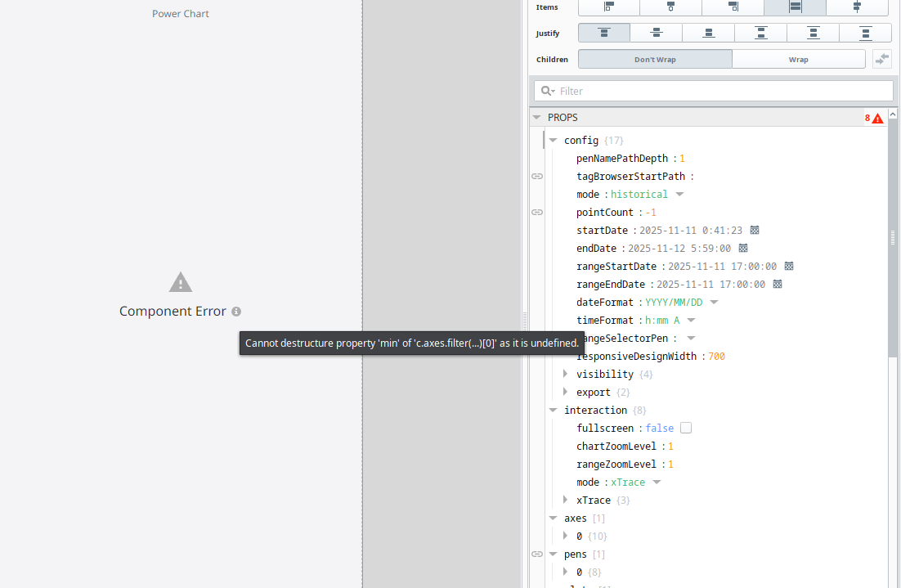Open rangeEndDate calendar picker
This screenshot has width=901, height=588.
point(778,284)
